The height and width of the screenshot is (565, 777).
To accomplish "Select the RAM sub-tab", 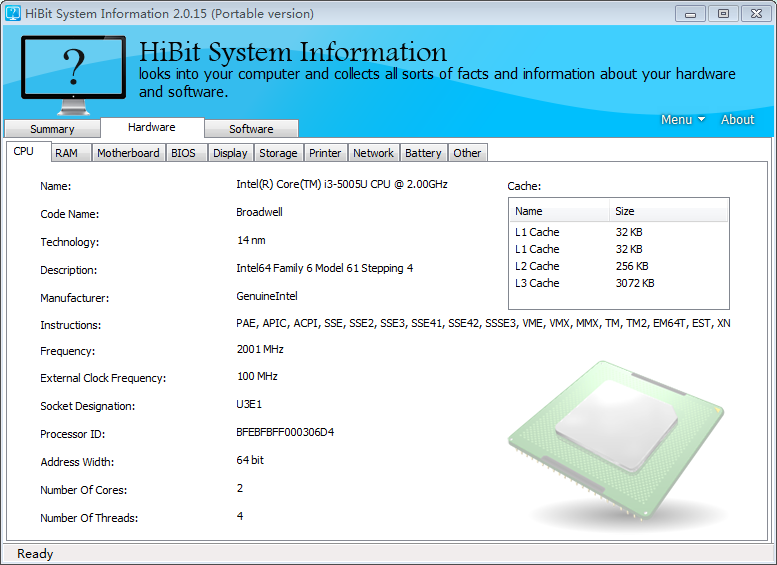I will pyautogui.click(x=66, y=153).
